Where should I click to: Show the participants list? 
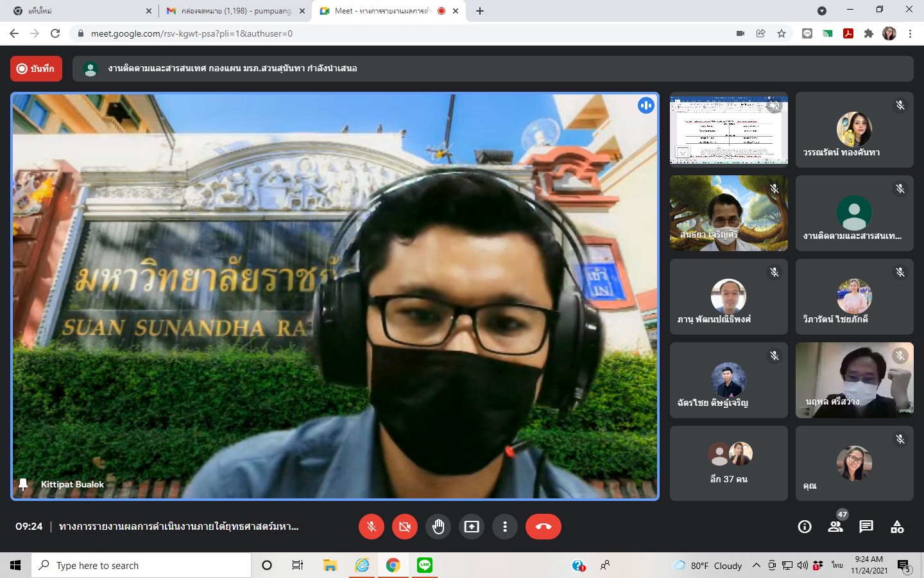[835, 527]
